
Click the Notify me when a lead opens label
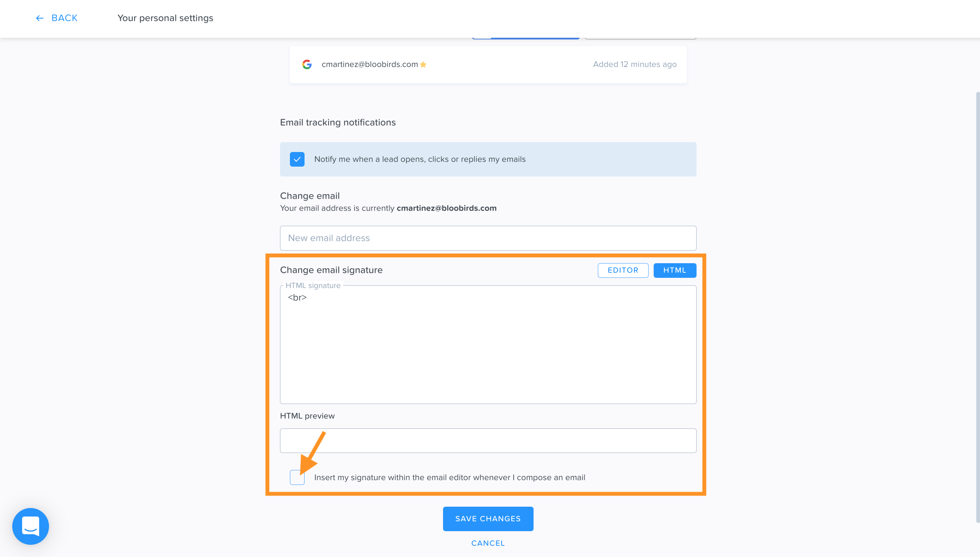coord(420,159)
